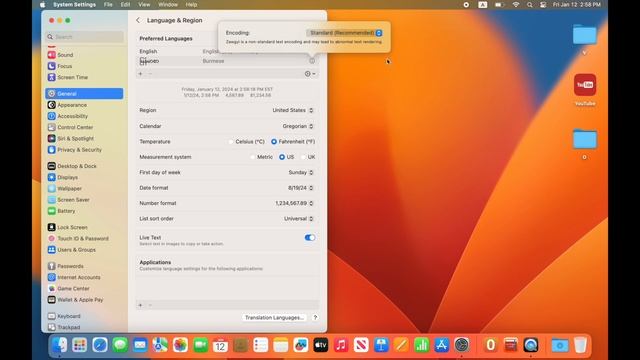Open the Help menu
The width and height of the screenshot is (640, 360).
[x=191, y=5]
